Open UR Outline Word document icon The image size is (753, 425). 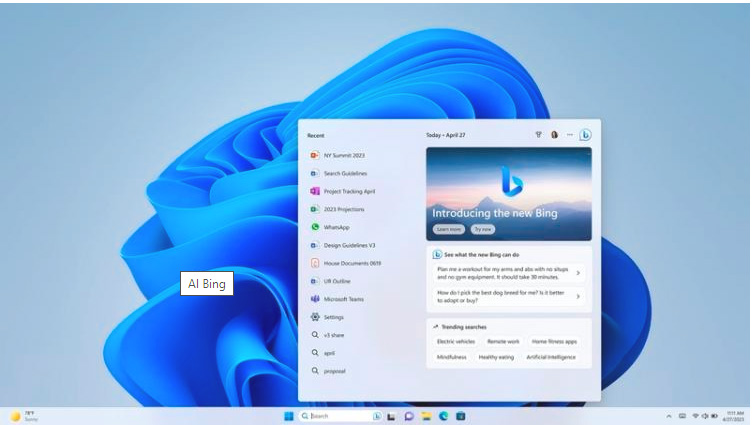pos(315,281)
